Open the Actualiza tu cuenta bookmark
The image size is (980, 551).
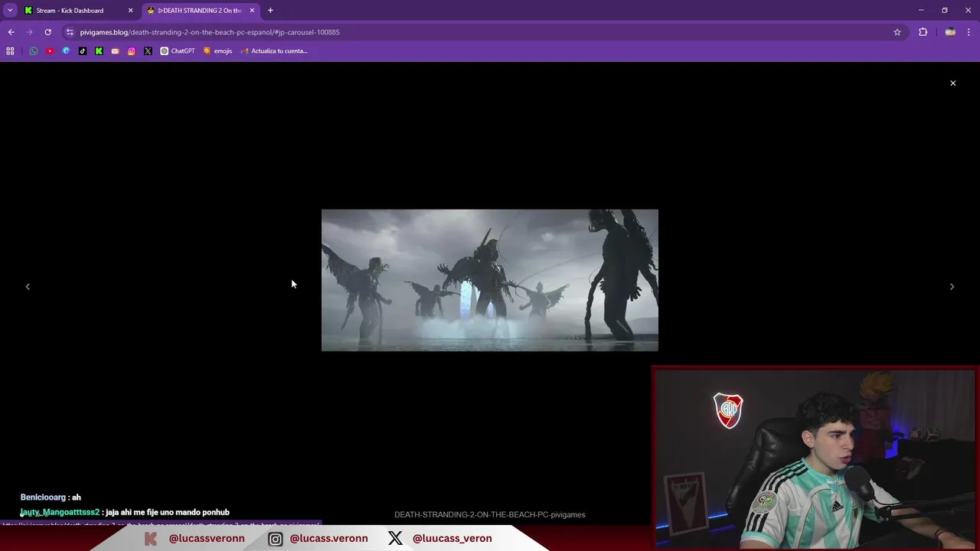click(x=273, y=51)
